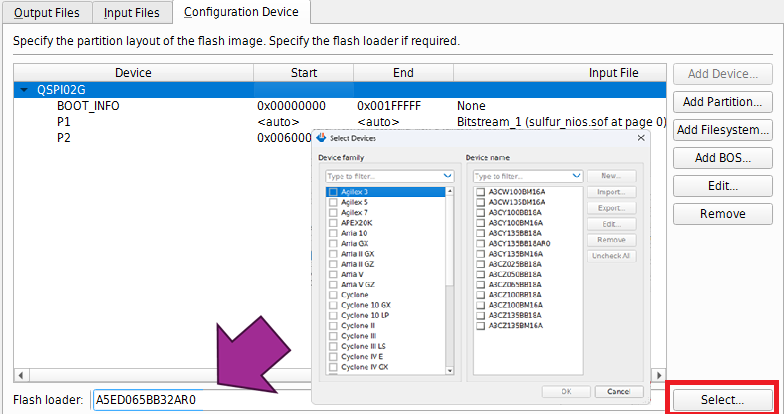Cancel the Select Devices dialog
This screenshot has height=414, width=784.
pyautogui.click(x=618, y=391)
